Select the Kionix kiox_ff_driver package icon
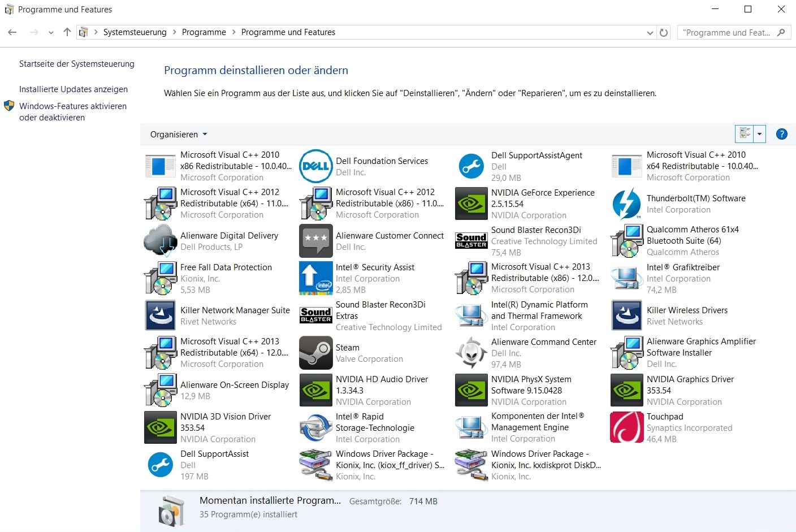Image resolution: width=796 pixels, height=532 pixels. [315, 465]
